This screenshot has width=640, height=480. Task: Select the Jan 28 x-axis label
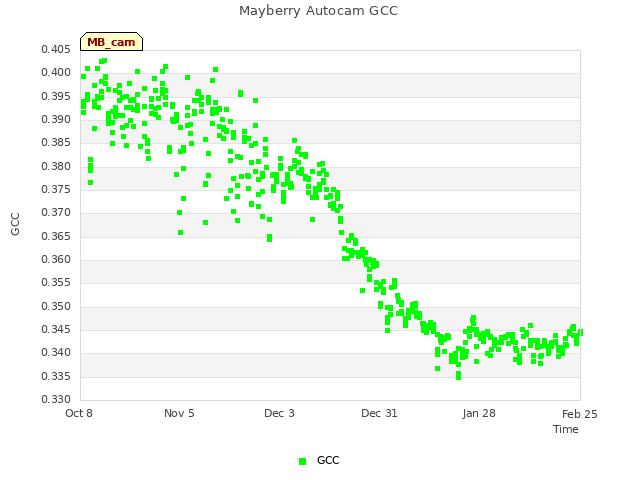(479, 413)
